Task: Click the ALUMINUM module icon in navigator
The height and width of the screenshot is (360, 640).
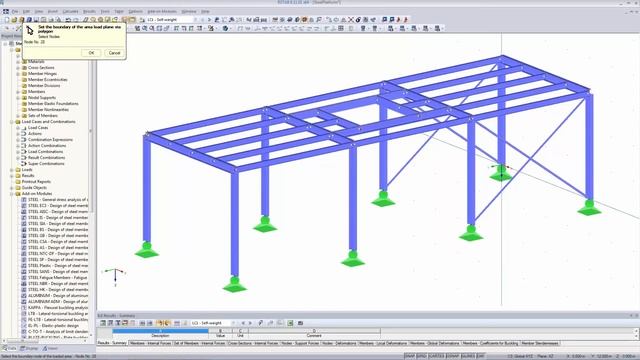Action: (x=24, y=296)
